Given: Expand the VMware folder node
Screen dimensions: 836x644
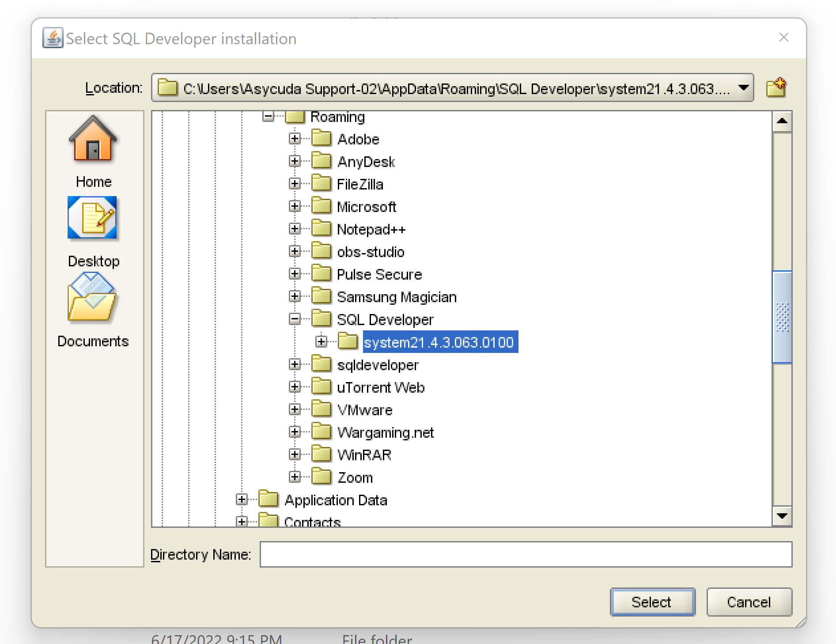Looking at the screenshot, I should tap(295, 409).
